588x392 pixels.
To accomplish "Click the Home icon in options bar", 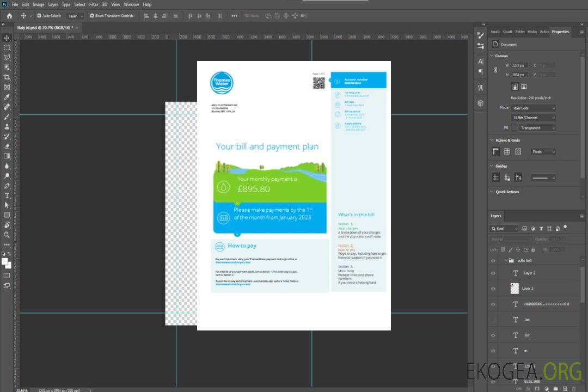I will tap(9, 16).
